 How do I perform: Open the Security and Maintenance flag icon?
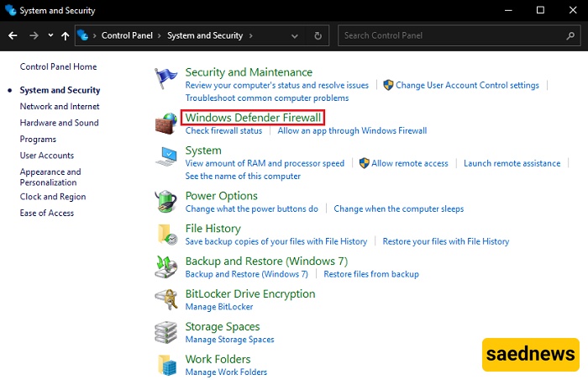pyautogui.click(x=165, y=78)
